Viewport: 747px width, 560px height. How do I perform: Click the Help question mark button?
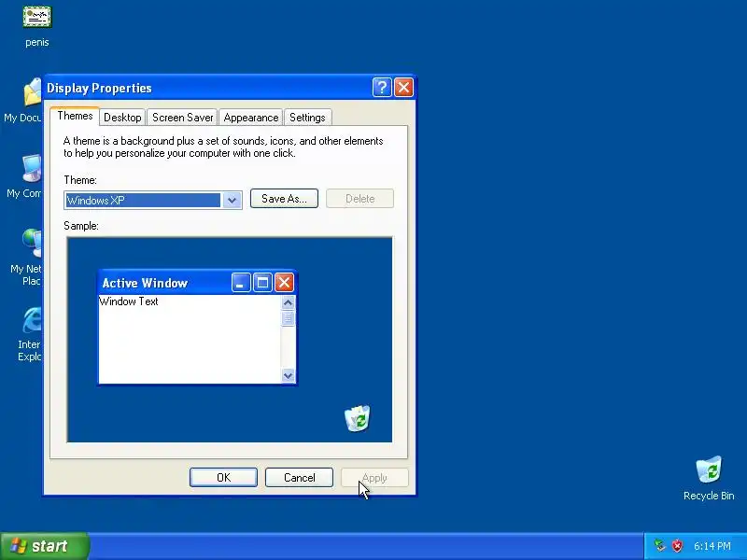tap(382, 88)
